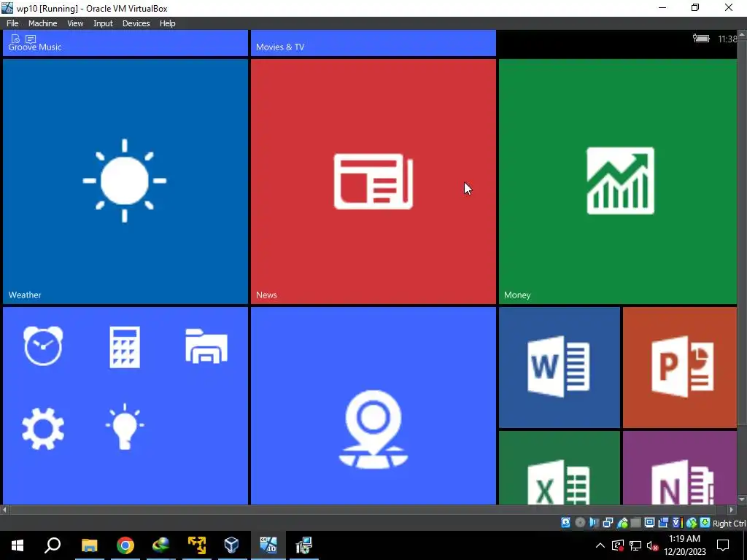Open VirtualBox Manager cube icon in taskbar
The width and height of the screenshot is (747, 560).
tap(232, 545)
